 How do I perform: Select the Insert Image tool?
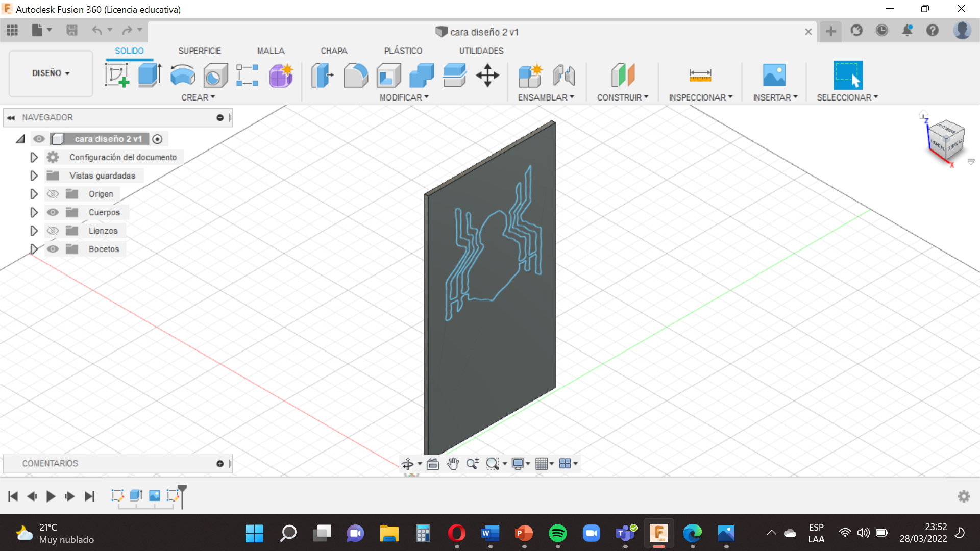tap(774, 76)
